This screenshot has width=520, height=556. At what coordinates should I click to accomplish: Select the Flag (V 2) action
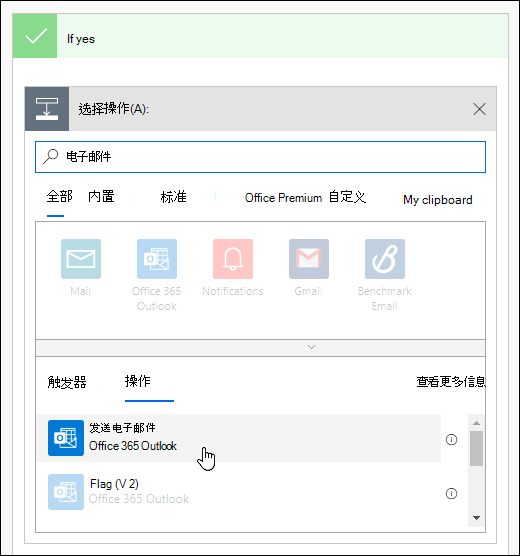click(239, 492)
